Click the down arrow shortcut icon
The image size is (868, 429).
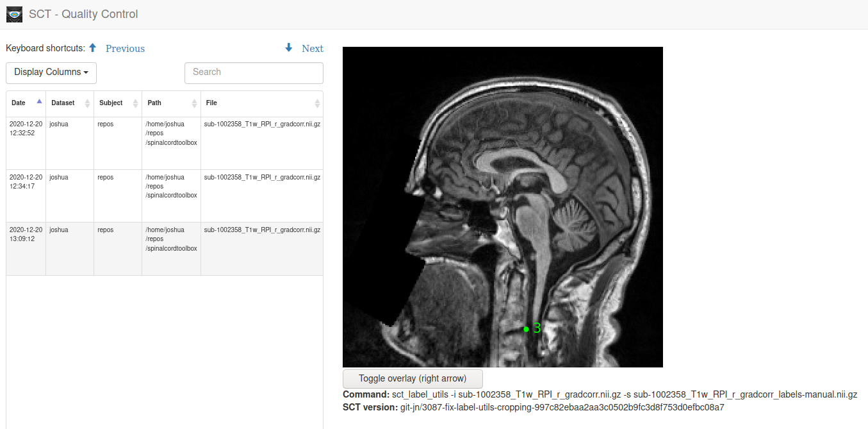click(289, 47)
